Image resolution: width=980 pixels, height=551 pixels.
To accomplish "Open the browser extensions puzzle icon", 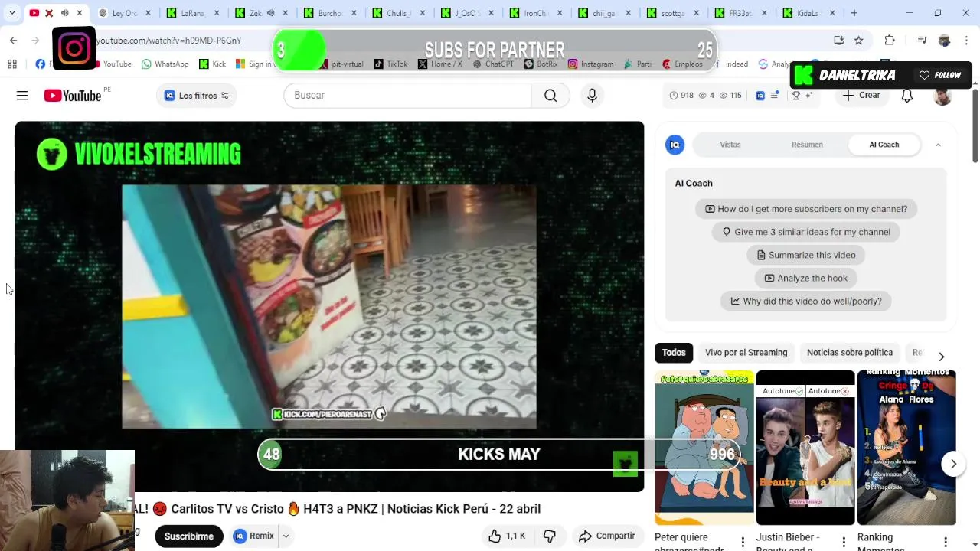I will (x=889, y=41).
